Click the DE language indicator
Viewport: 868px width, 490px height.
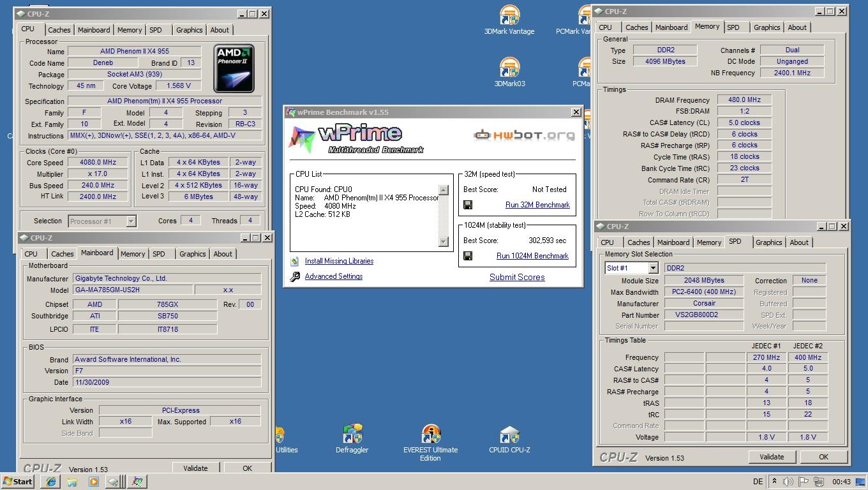[x=758, y=482]
